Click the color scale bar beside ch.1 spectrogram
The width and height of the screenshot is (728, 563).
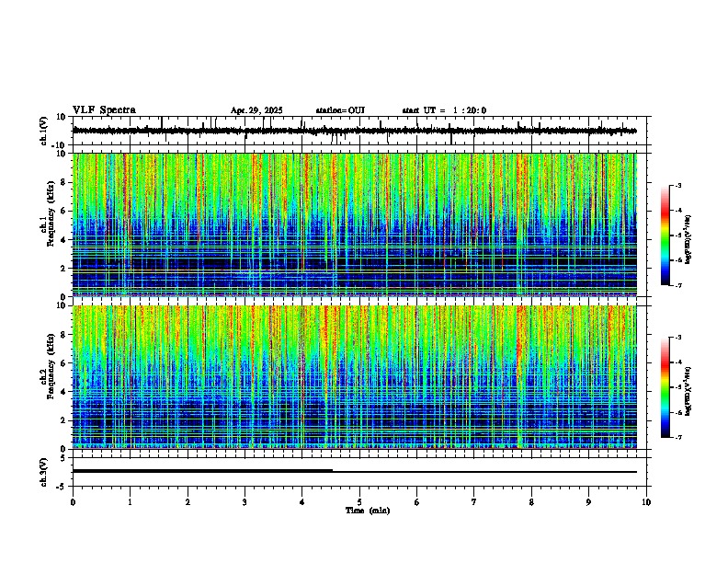tap(665, 236)
